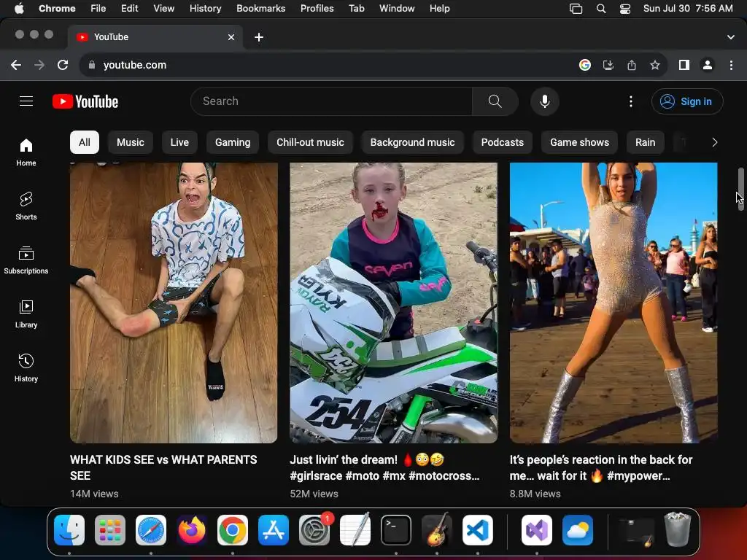
Task: Open the Bookmarks menu in menu bar
Action: (x=260, y=9)
